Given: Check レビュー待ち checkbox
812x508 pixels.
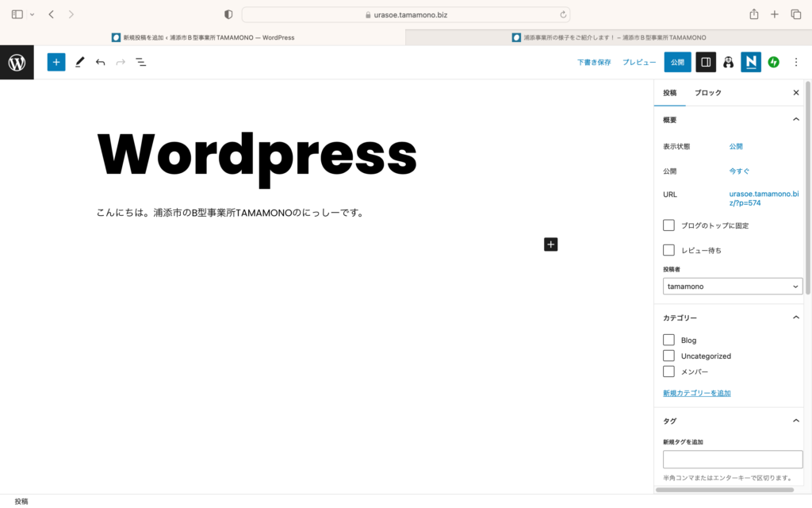Looking at the screenshot, I should [668, 250].
